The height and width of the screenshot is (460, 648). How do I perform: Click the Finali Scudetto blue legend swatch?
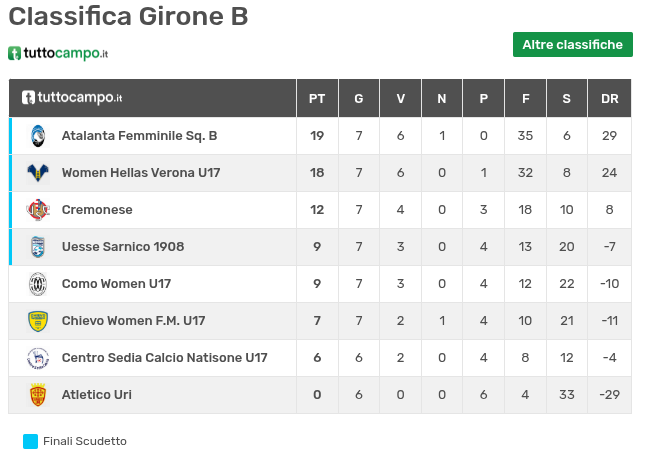click(30, 441)
